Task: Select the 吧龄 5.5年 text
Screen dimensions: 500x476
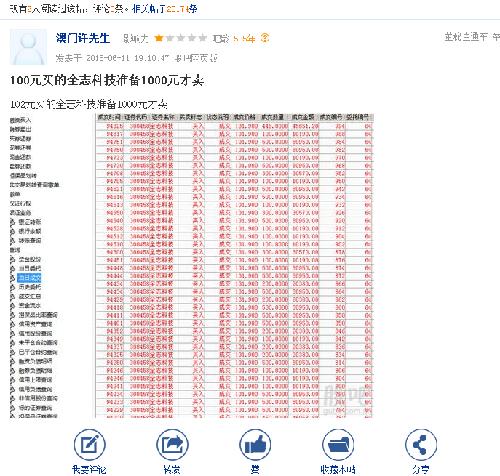Action: click(x=234, y=39)
